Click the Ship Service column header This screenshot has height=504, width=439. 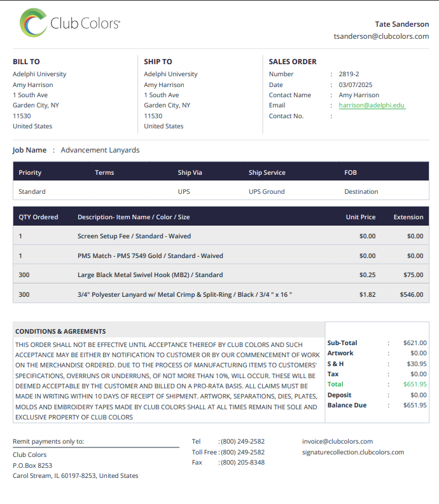267,173
